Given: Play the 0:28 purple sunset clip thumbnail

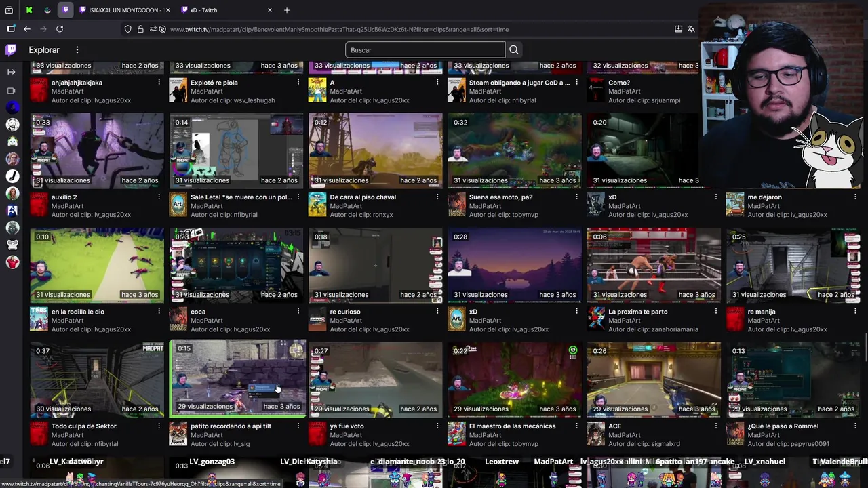Looking at the screenshot, I should coord(515,264).
